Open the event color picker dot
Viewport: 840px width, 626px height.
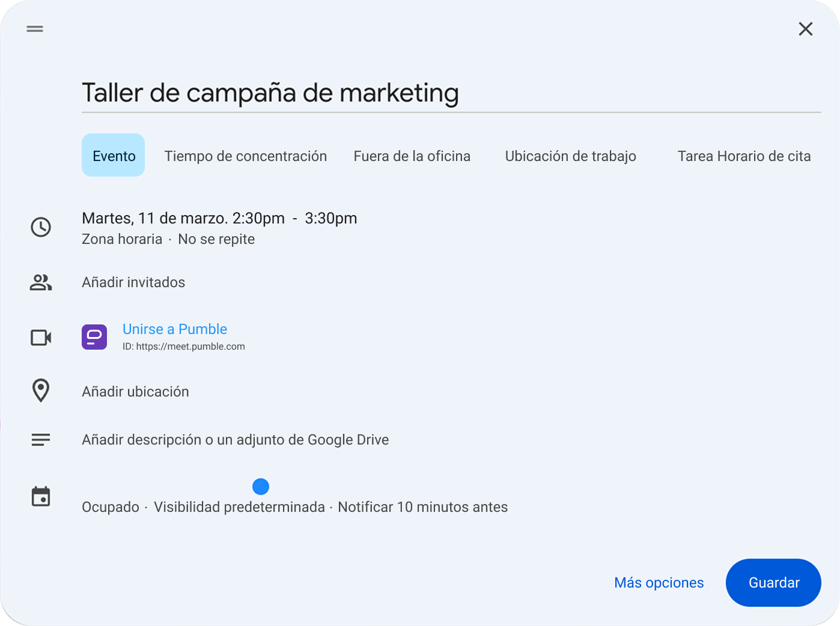pos(261,486)
